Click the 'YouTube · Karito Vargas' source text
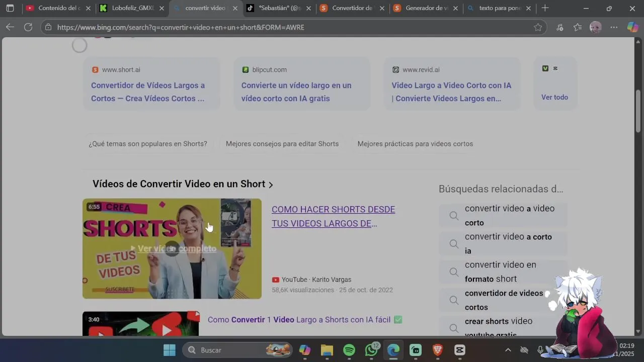The image size is (644, 362). [x=316, y=280]
